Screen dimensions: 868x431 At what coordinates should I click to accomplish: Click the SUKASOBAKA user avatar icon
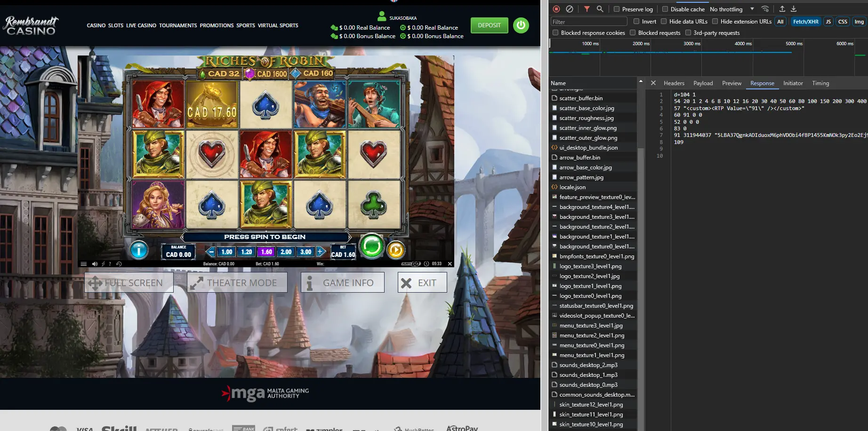[x=382, y=16]
